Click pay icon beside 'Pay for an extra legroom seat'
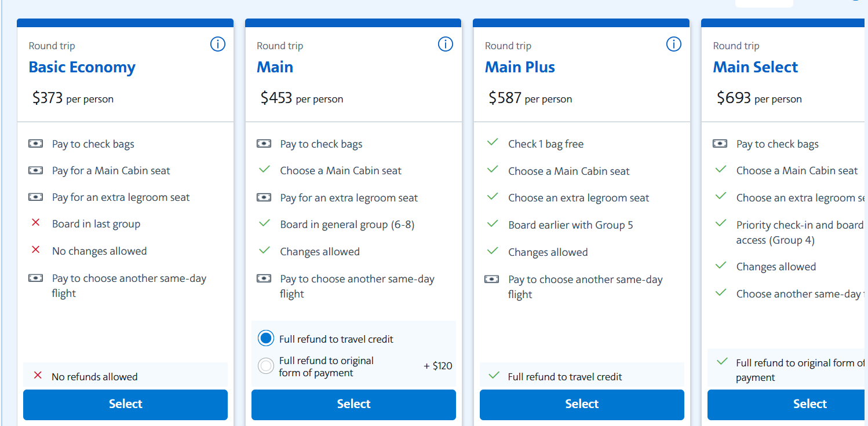 click(x=35, y=197)
